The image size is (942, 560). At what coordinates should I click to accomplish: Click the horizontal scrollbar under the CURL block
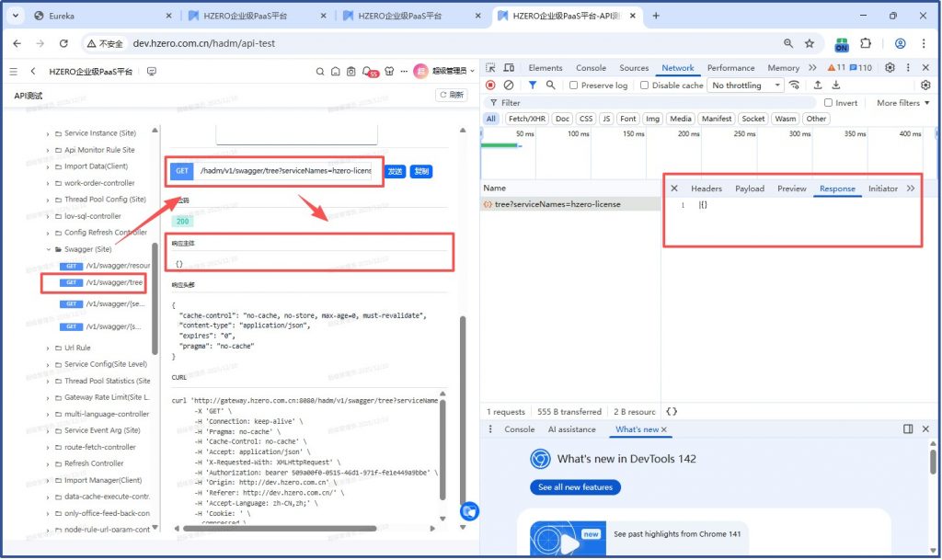276,528
